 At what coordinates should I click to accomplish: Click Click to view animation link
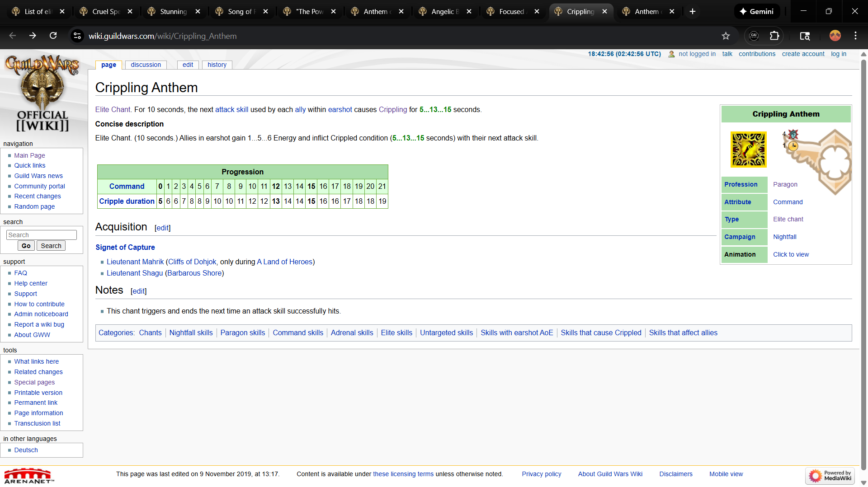791,254
